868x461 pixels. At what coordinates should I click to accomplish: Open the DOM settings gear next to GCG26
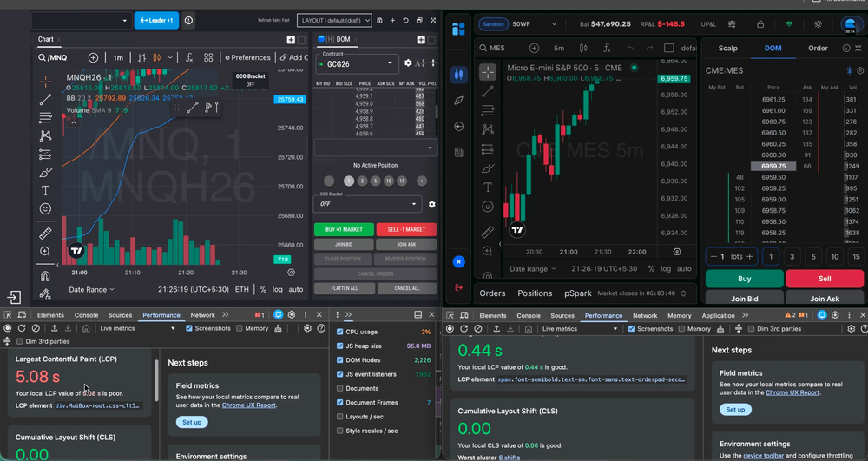(408, 63)
